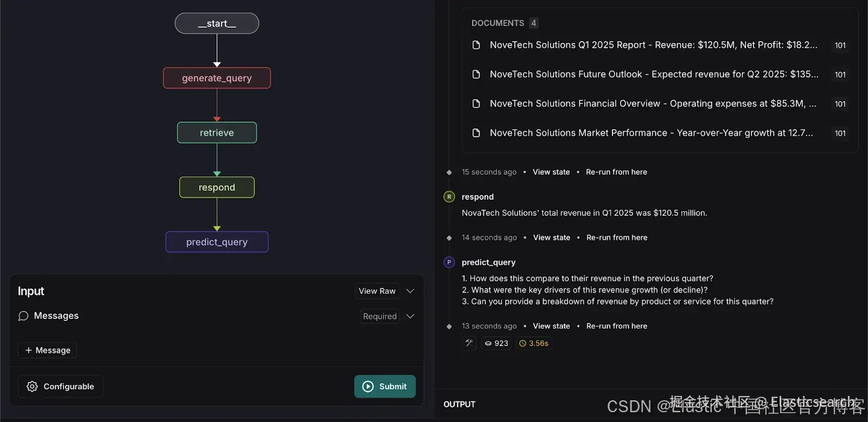Collapse the Messages Required chevron
Viewport: 868px width, 422px height.
click(x=410, y=316)
